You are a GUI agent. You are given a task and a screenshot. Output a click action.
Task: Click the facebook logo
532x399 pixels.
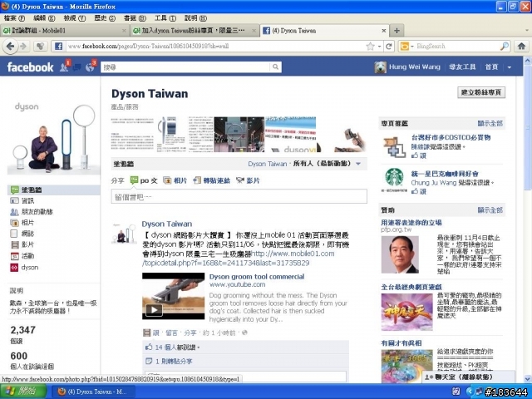click(x=30, y=67)
